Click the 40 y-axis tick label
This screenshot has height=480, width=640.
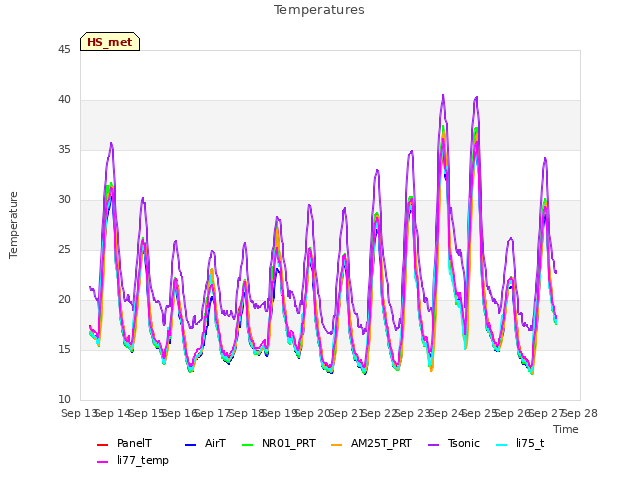64,100
